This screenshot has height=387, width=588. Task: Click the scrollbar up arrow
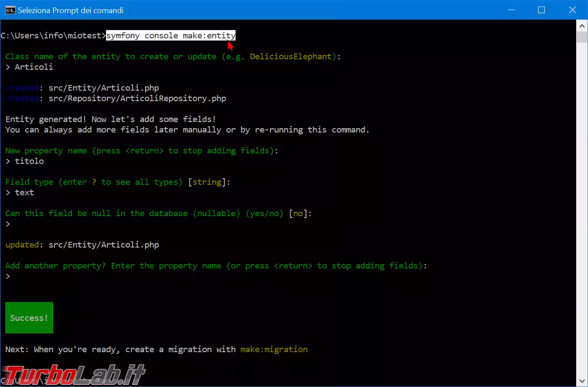pyautogui.click(x=582, y=25)
